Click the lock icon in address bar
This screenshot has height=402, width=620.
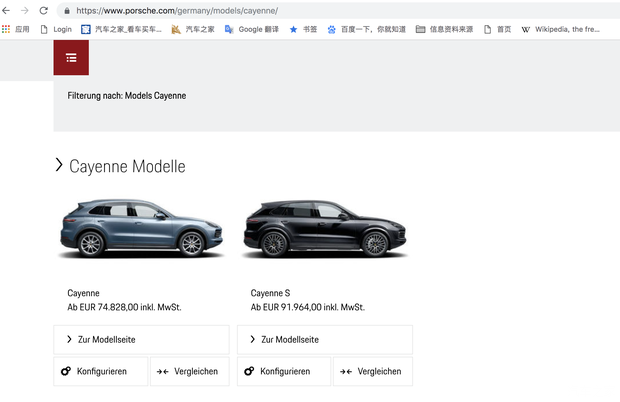pos(67,10)
